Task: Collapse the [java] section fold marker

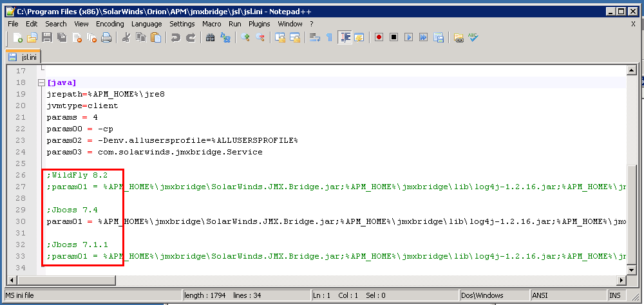Action: pyautogui.click(x=41, y=83)
